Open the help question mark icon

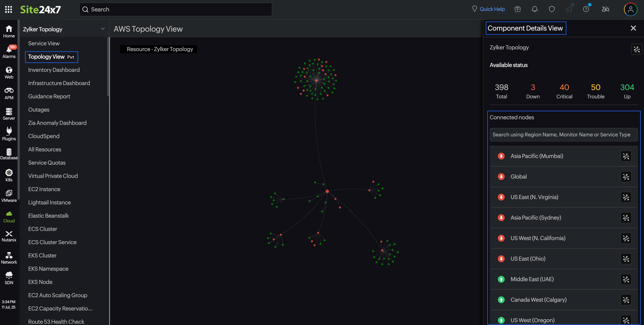(x=586, y=9)
